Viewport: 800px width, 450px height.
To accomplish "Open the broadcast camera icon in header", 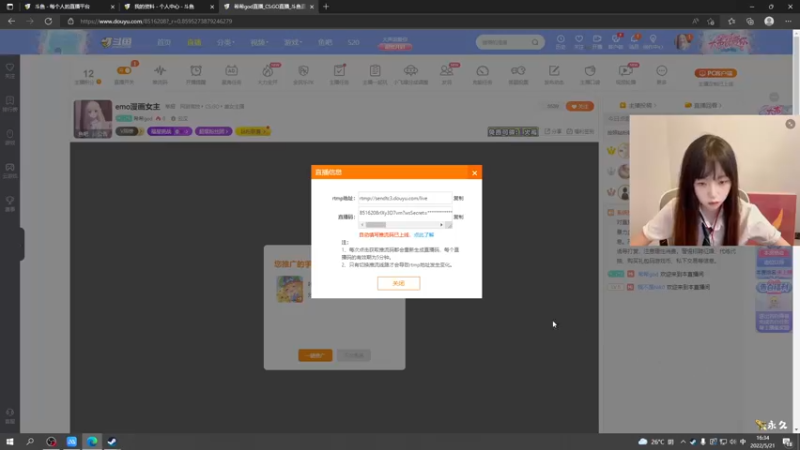I will (597, 41).
